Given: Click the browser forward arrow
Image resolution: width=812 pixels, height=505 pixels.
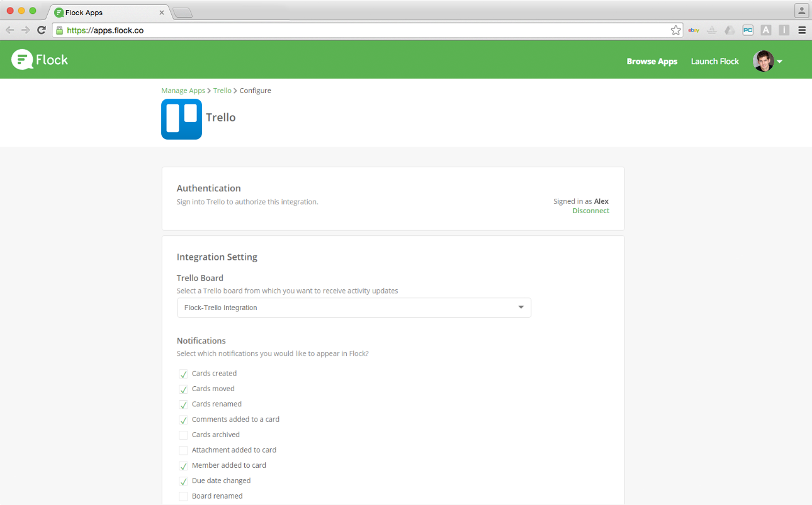Looking at the screenshot, I should [x=26, y=30].
